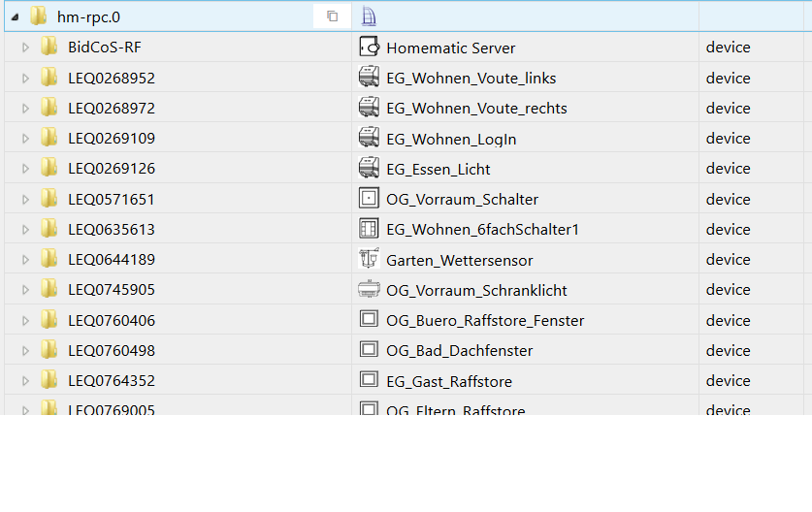
Task: Expand the LEQ0745905 node
Action: pyautogui.click(x=25, y=290)
